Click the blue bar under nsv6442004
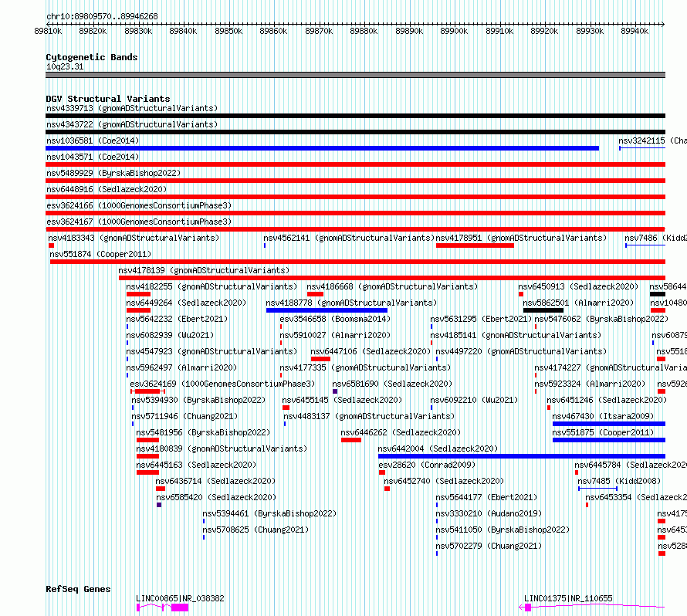 coord(522,456)
